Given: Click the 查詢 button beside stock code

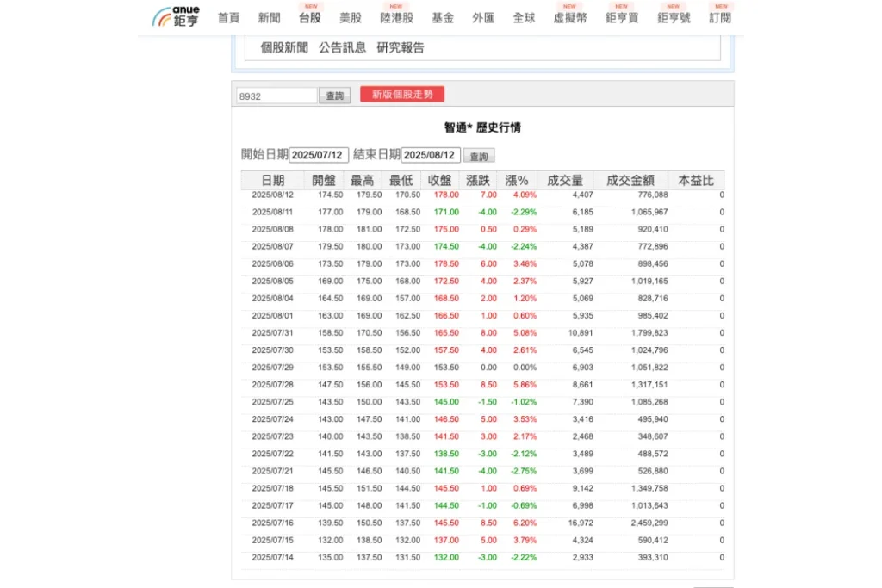Looking at the screenshot, I should 335,96.
